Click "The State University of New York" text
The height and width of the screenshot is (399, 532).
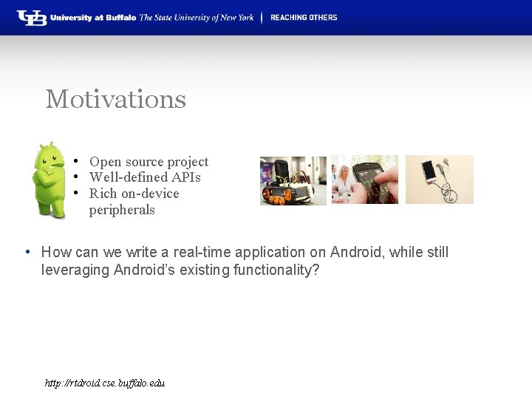pos(197,18)
